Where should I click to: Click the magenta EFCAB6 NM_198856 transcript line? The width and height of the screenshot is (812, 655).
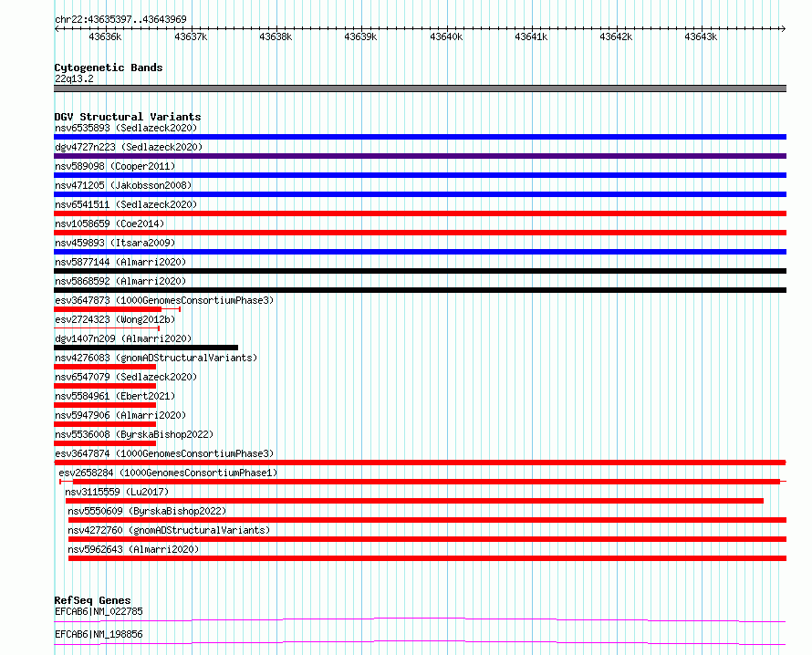(420, 642)
